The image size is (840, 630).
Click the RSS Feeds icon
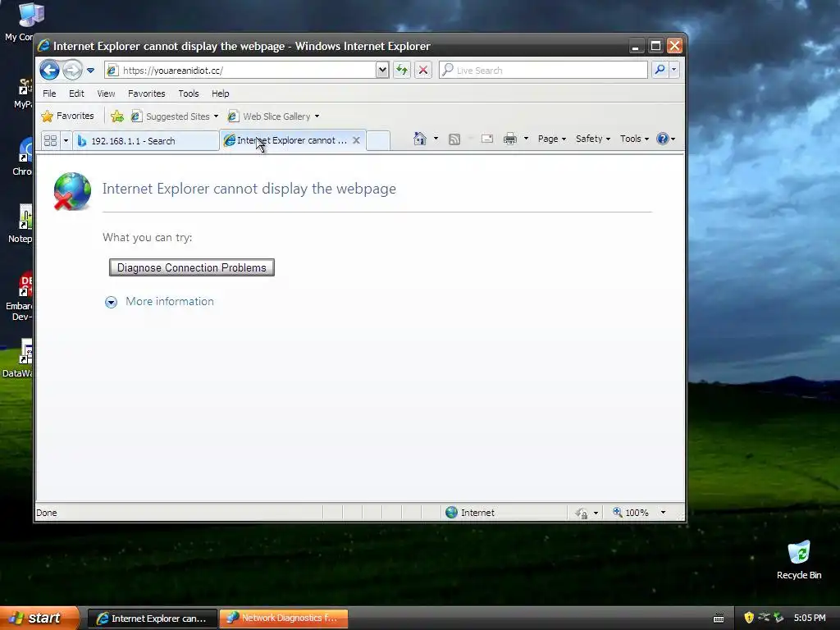(x=454, y=139)
